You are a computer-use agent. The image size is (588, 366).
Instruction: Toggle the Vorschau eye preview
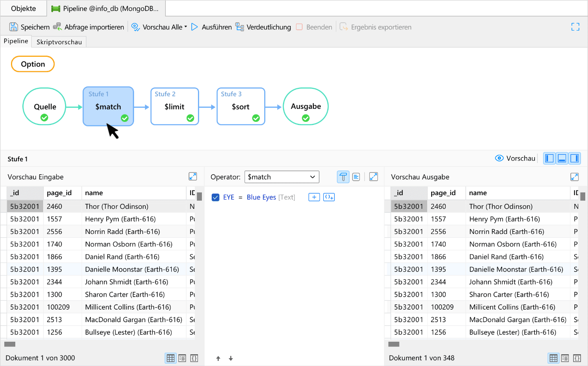(x=499, y=158)
